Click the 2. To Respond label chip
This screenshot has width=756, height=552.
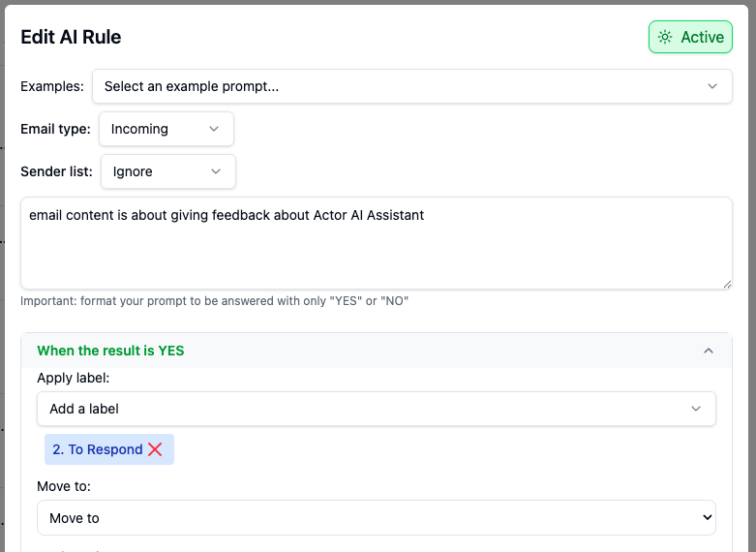click(x=97, y=449)
